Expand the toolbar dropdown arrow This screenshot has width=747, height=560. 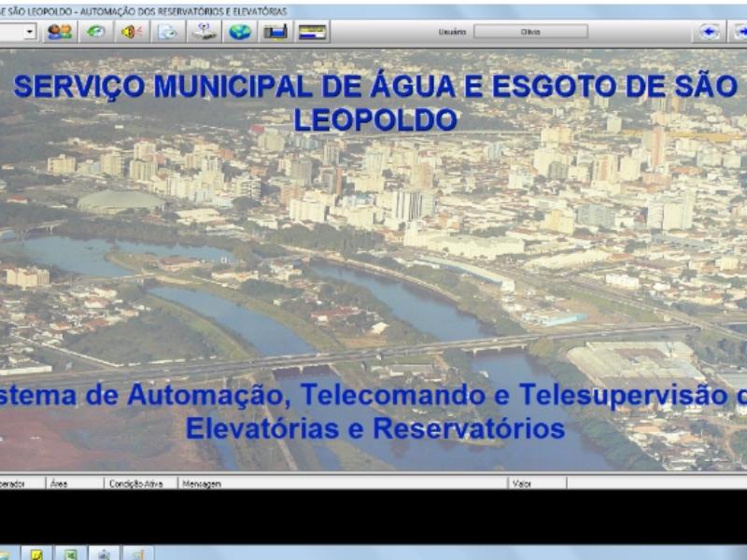coord(30,32)
